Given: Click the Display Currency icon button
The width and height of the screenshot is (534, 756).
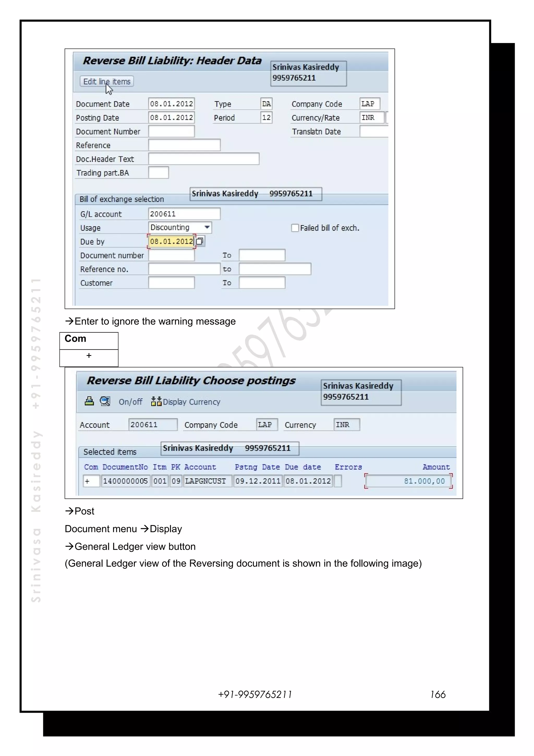Looking at the screenshot, I should coord(156,401).
